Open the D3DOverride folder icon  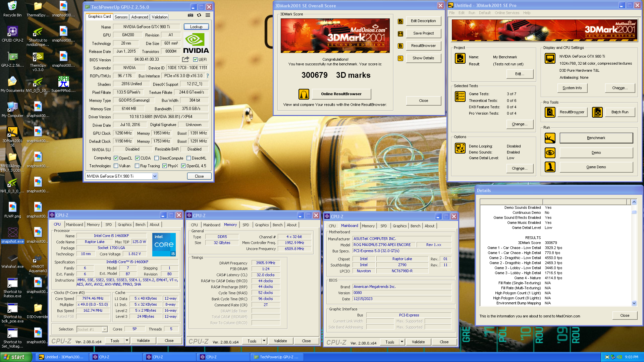pos(38,311)
